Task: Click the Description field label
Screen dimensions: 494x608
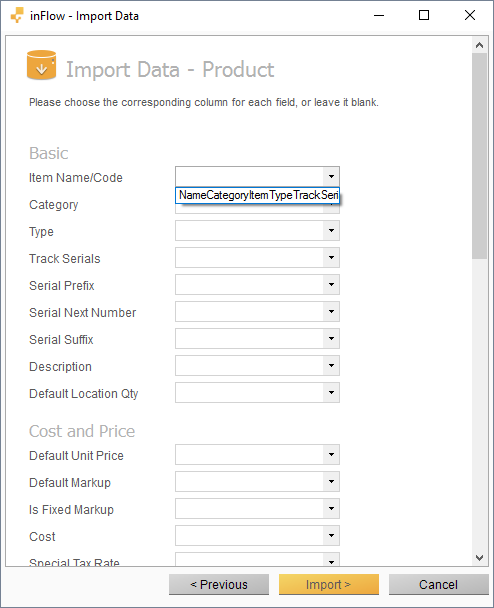Action: pos(60,367)
